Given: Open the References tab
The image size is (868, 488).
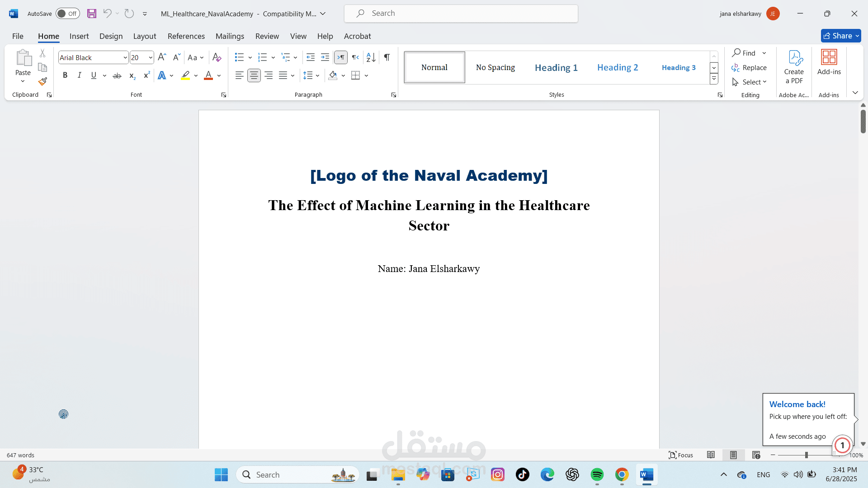Looking at the screenshot, I should (186, 36).
